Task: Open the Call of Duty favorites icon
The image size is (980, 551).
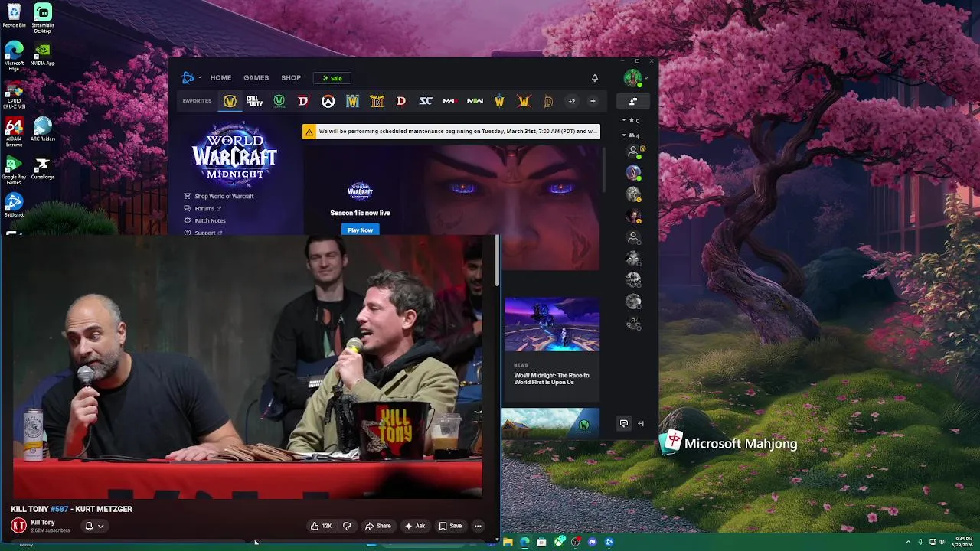Action: [254, 101]
